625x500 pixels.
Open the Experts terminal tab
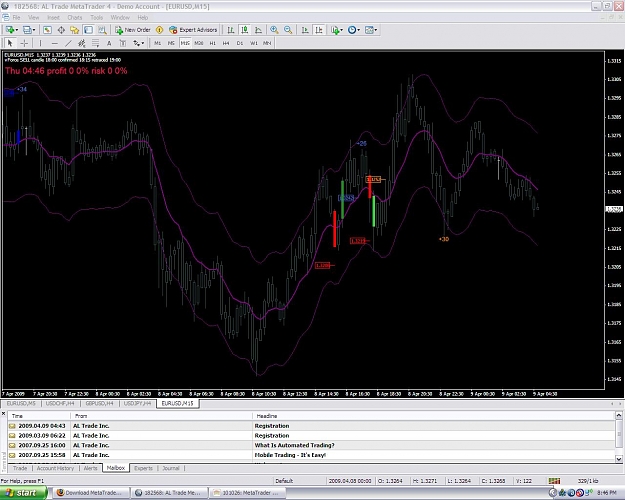pyautogui.click(x=143, y=468)
